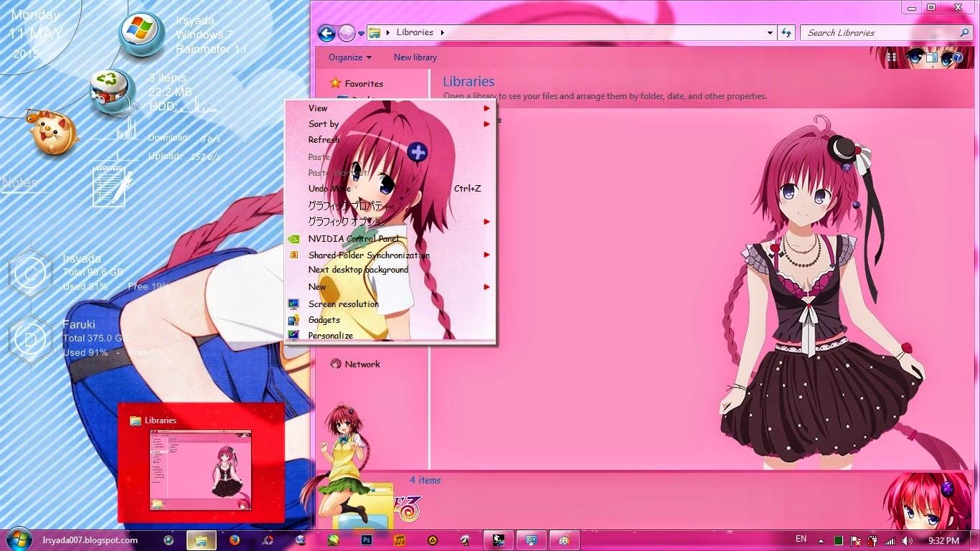The height and width of the screenshot is (551, 980).
Task: Click the refresh icon beside the address bar
Action: tap(786, 33)
